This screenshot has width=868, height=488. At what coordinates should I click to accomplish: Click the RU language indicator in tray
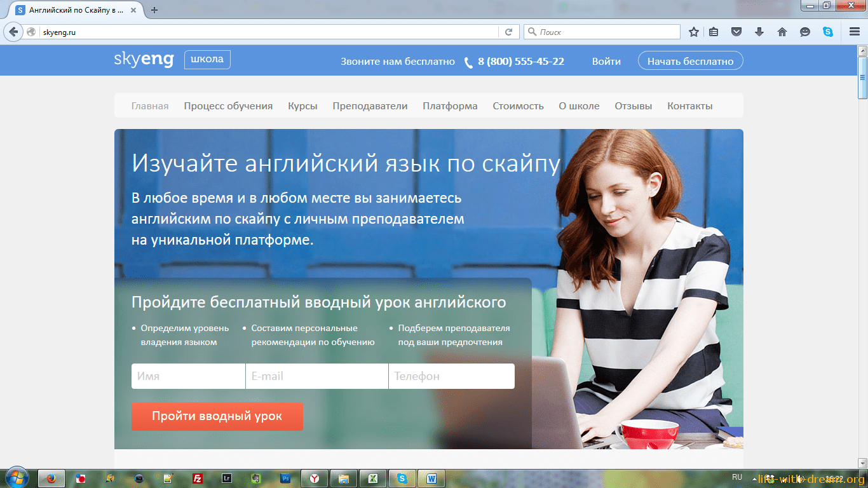pos(737,477)
